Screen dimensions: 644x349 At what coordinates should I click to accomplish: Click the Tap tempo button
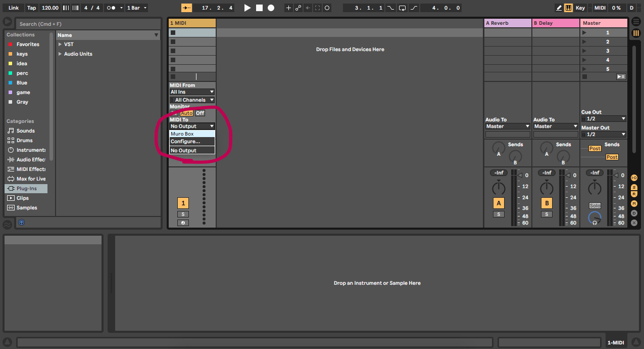(31, 8)
